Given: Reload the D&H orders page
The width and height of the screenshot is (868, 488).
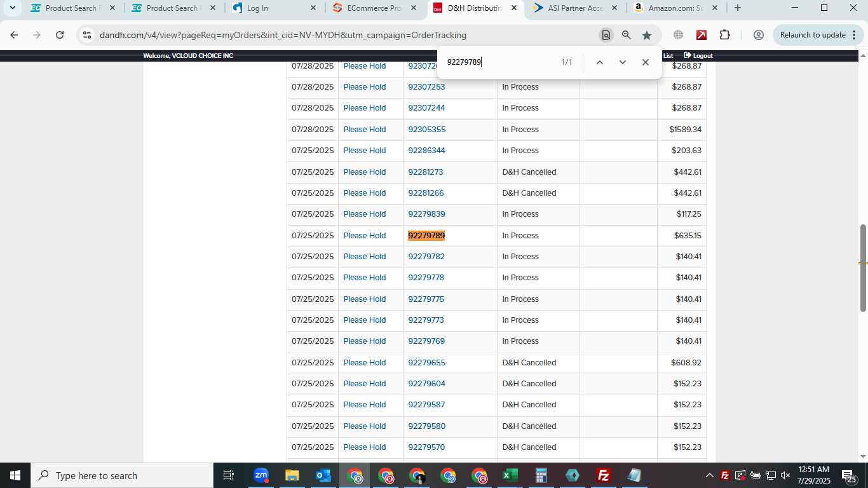Looking at the screenshot, I should pyautogui.click(x=60, y=35).
